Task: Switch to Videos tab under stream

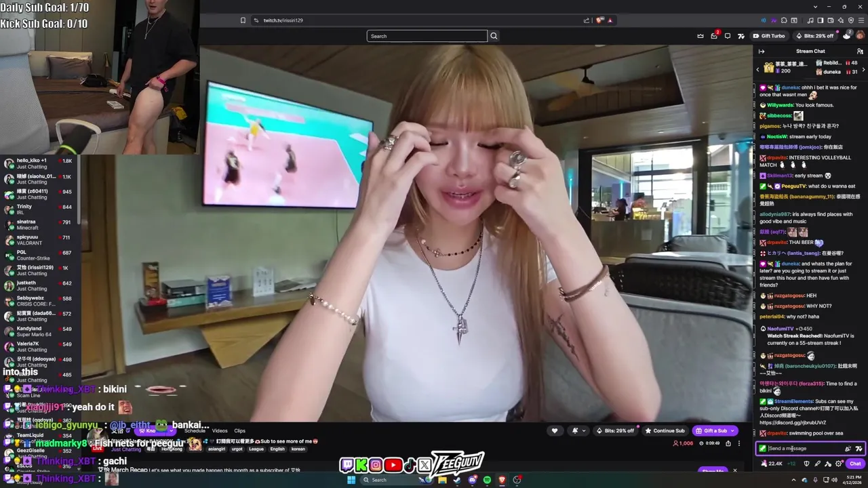Action: click(220, 430)
